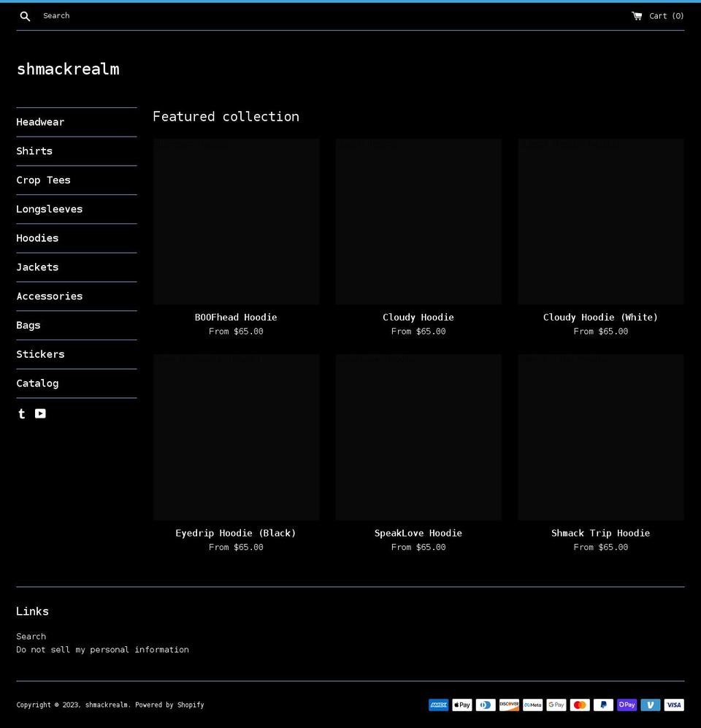
Task: Open the store's Tumblr page icon
Action: pyautogui.click(x=21, y=413)
